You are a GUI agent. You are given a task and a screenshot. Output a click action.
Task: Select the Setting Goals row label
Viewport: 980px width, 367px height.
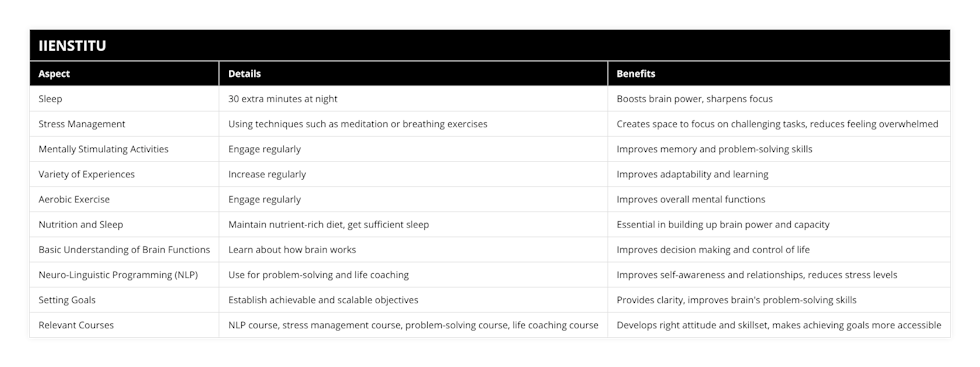tap(124, 299)
